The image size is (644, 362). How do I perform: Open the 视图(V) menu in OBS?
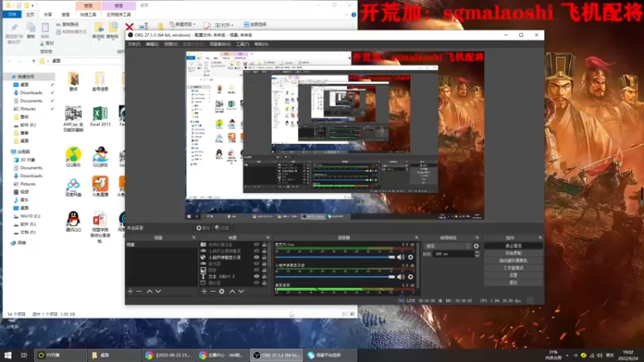[171, 44]
